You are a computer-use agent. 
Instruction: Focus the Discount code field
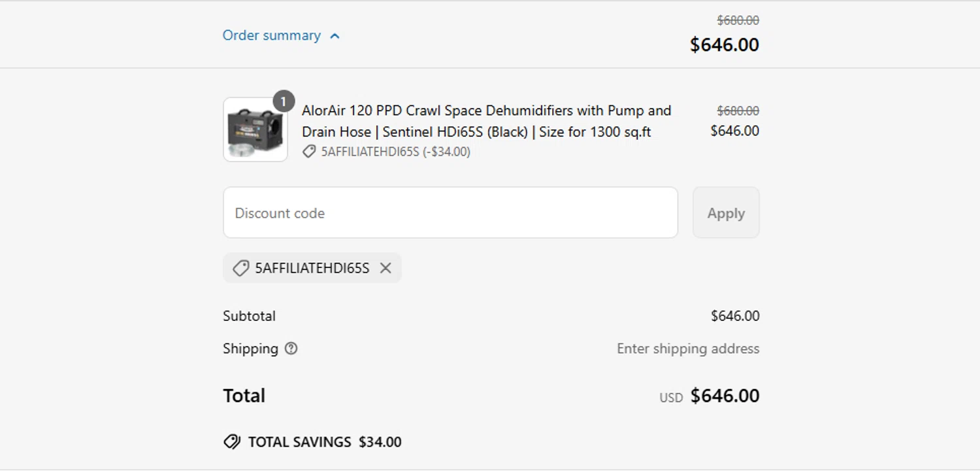point(450,212)
